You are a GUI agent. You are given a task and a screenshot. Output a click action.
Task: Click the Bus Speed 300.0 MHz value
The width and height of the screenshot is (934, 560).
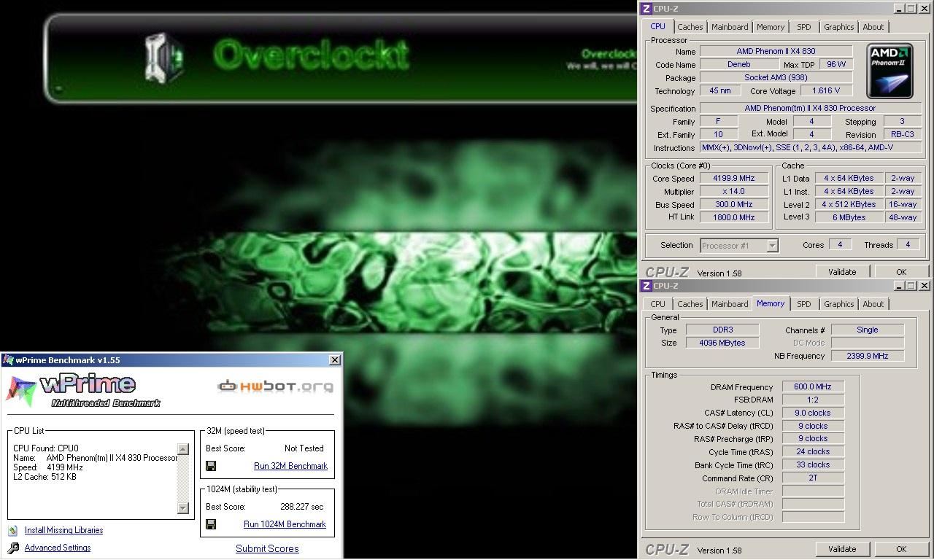click(734, 204)
